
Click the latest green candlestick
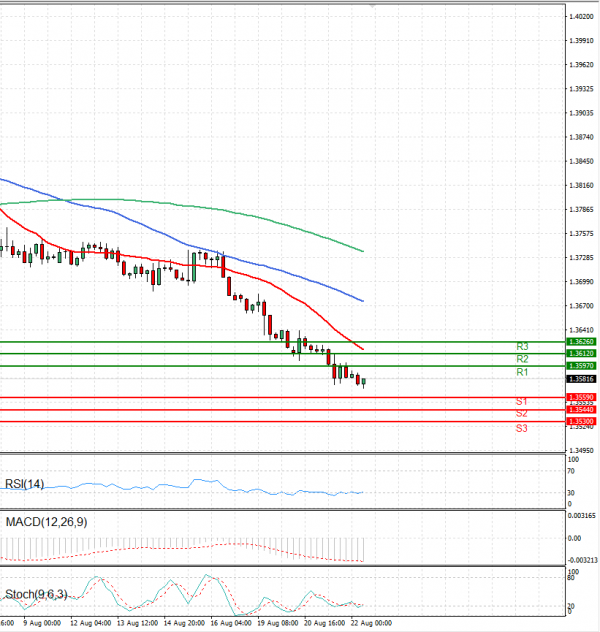(363, 382)
